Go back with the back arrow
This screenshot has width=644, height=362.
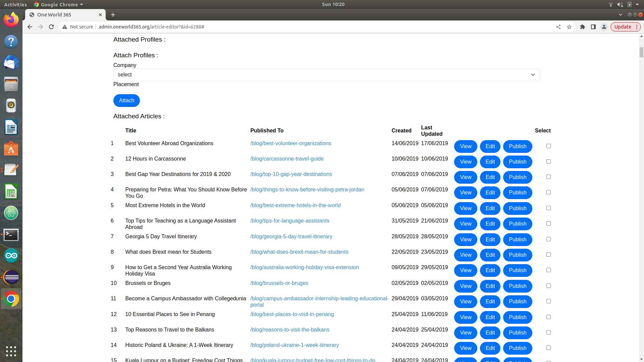(30, 27)
